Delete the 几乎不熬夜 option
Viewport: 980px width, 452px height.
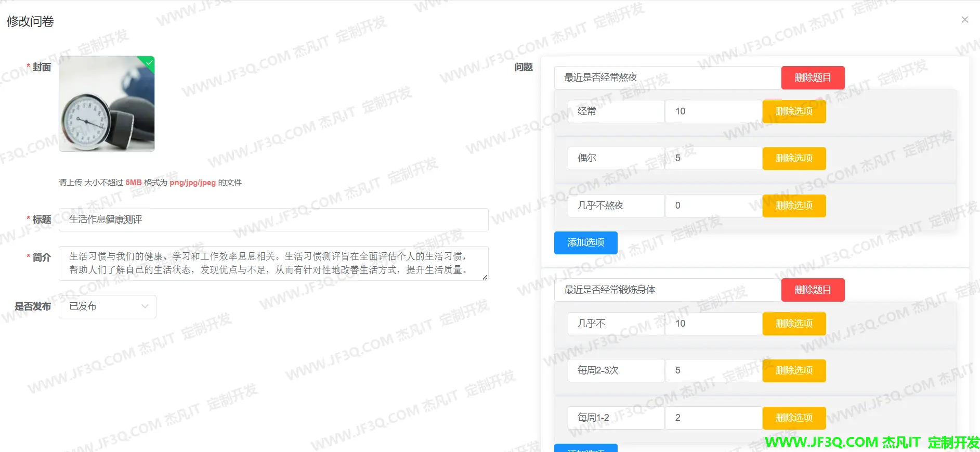pyautogui.click(x=793, y=205)
